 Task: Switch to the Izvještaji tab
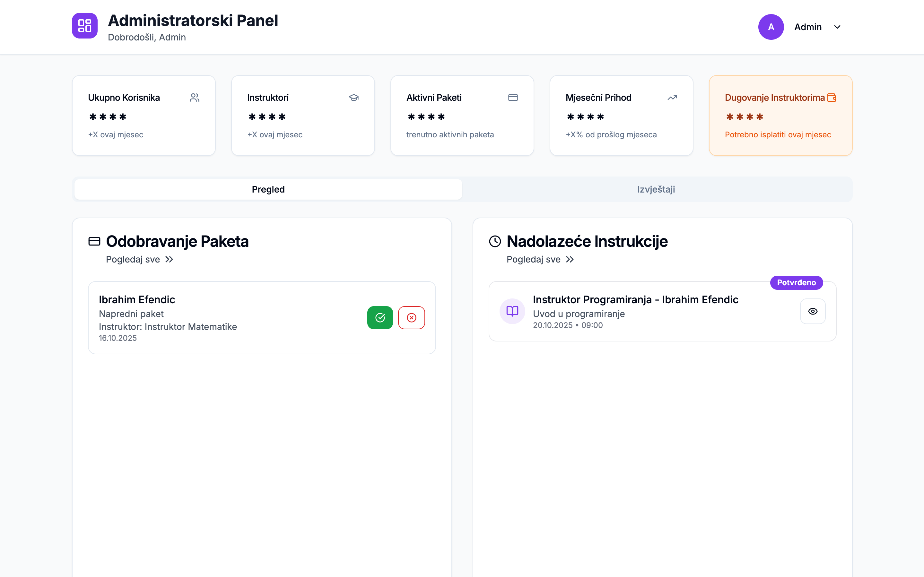pos(656,189)
